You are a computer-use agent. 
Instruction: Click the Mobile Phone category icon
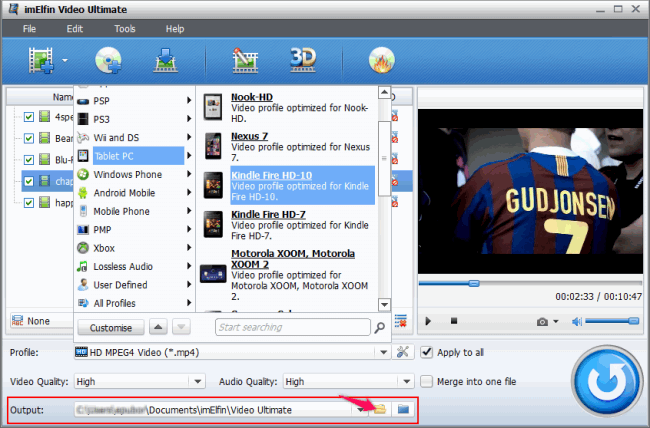83,211
